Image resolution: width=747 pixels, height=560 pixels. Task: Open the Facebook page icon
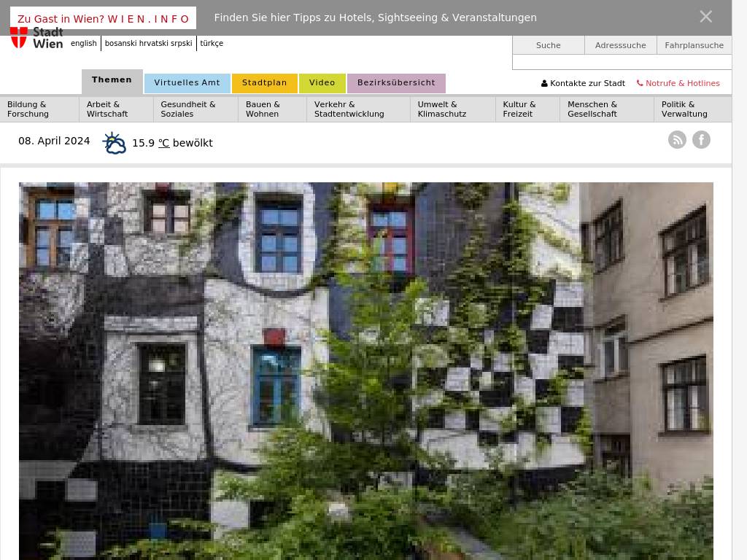tap(701, 140)
